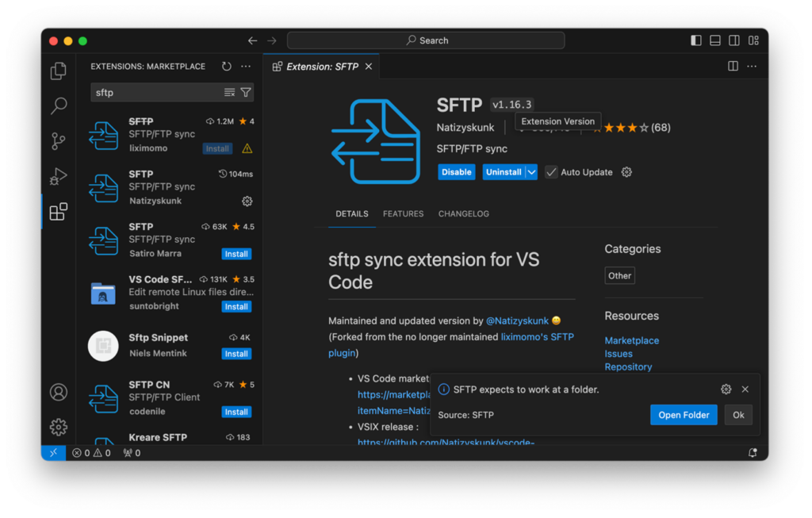Open the Issues resource link

[x=619, y=354]
